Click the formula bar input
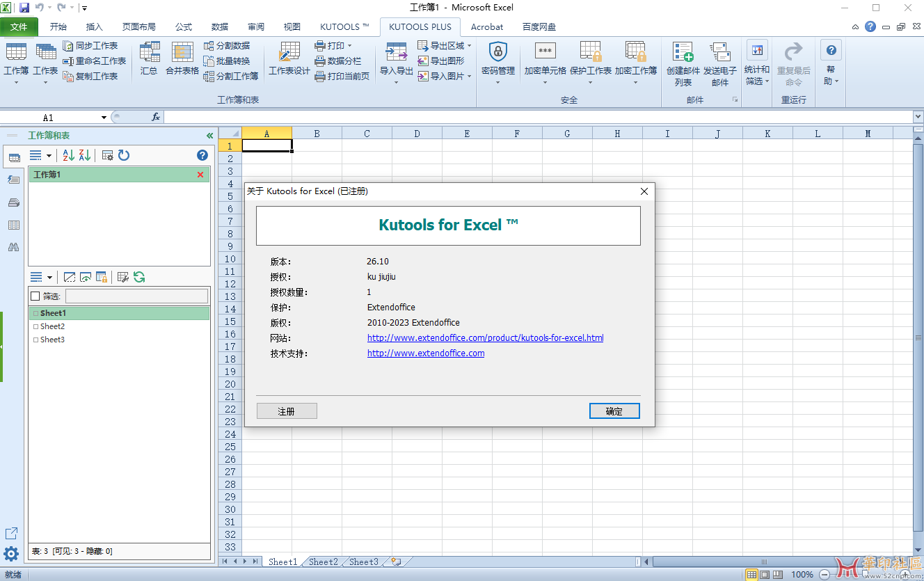The image size is (924, 581). click(538, 118)
